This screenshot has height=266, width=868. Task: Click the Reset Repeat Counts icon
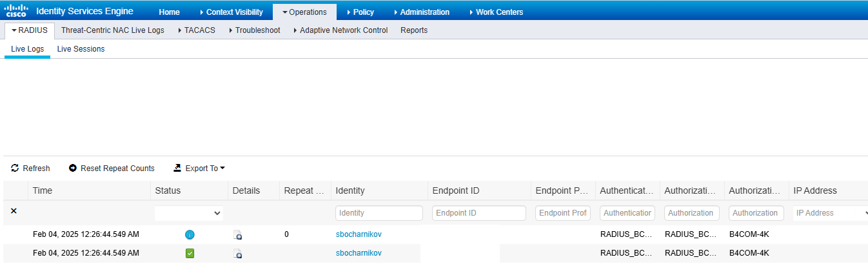(x=73, y=169)
